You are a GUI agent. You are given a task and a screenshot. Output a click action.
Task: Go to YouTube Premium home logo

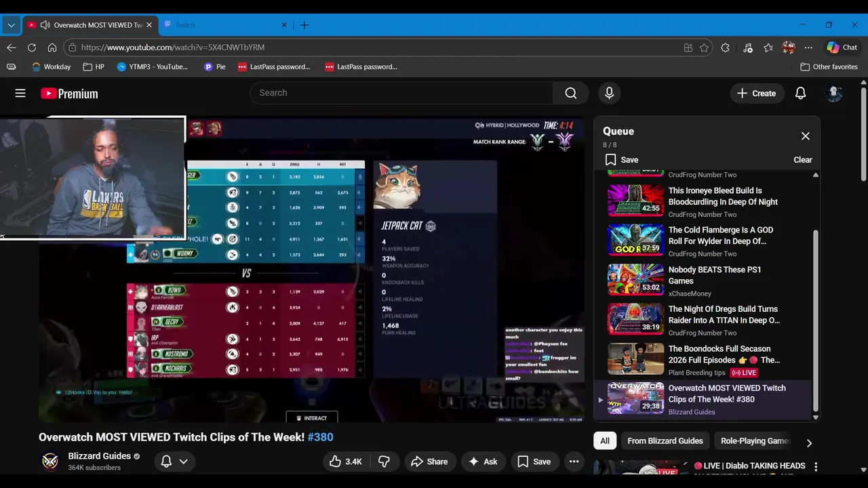(69, 94)
